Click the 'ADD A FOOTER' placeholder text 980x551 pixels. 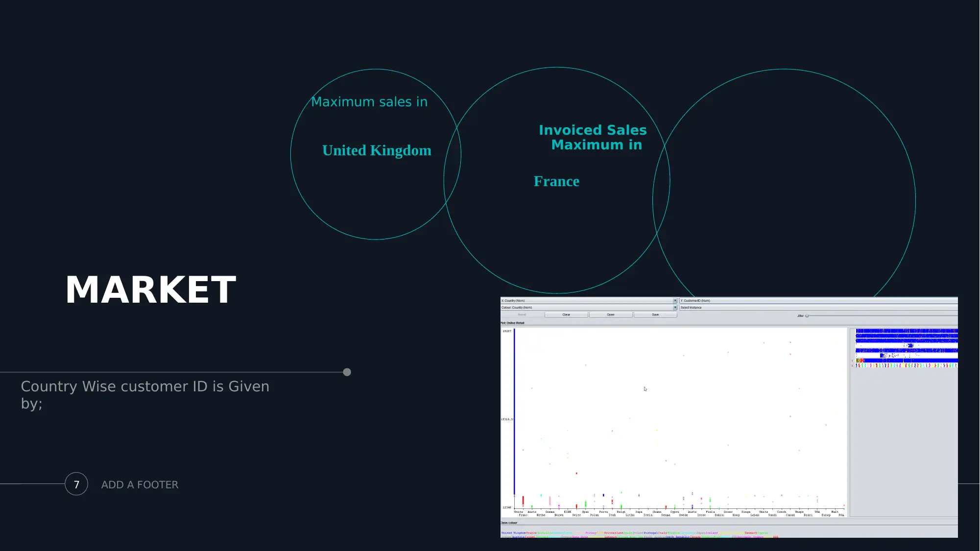[140, 485]
